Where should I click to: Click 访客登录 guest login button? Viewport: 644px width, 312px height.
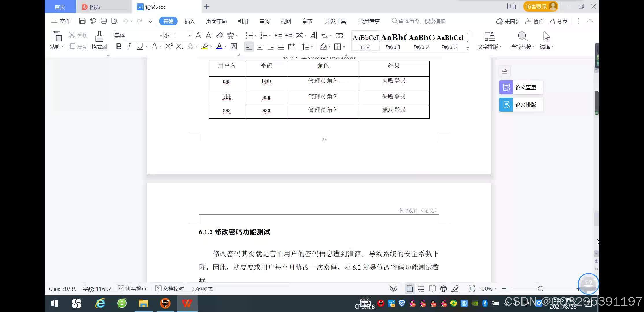click(541, 6)
